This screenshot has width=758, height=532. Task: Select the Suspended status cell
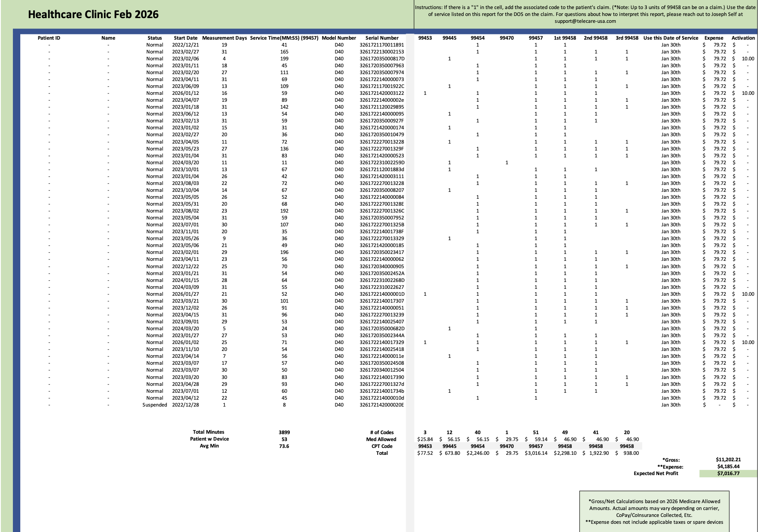pos(154,405)
